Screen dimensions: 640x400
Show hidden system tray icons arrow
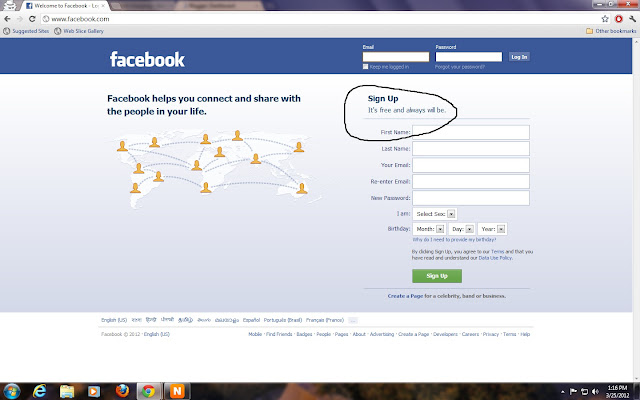[563, 392]
